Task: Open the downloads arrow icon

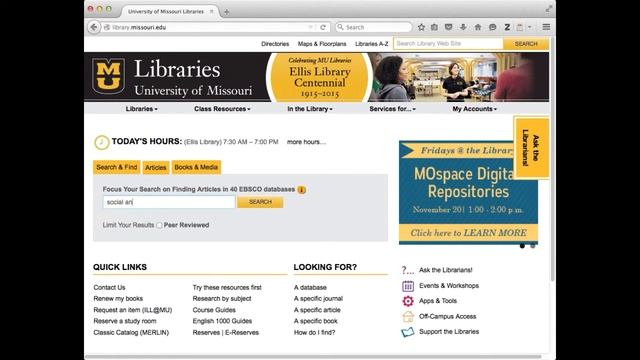Action: pos(463,27)
